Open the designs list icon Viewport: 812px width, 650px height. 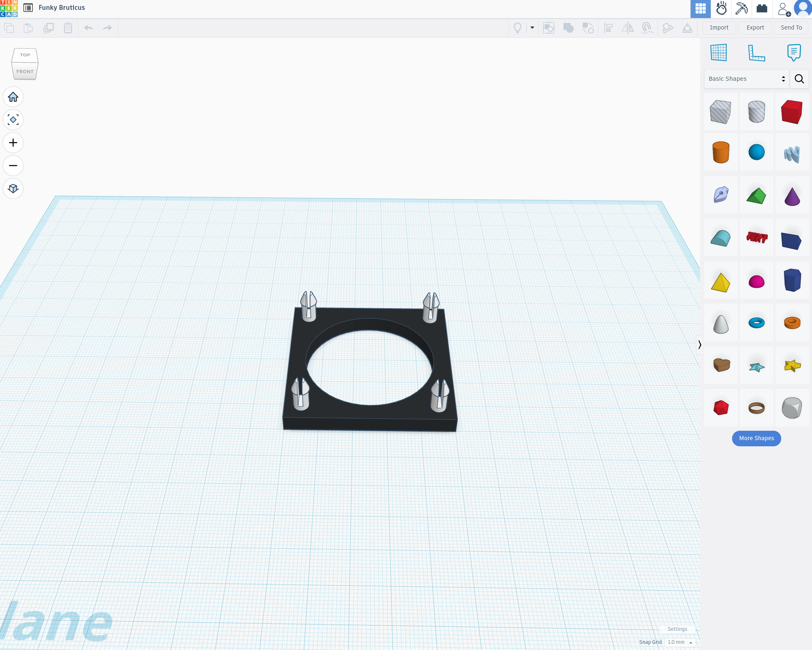(x=28, y=8)
